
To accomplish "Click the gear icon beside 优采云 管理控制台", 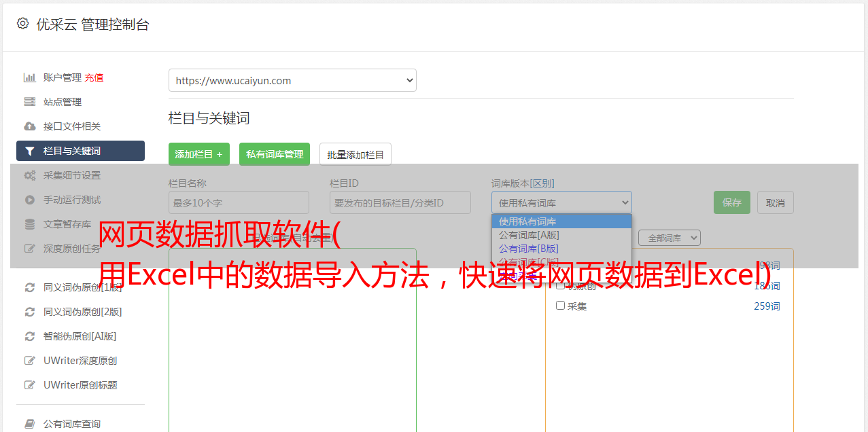I will pos(23,24).
